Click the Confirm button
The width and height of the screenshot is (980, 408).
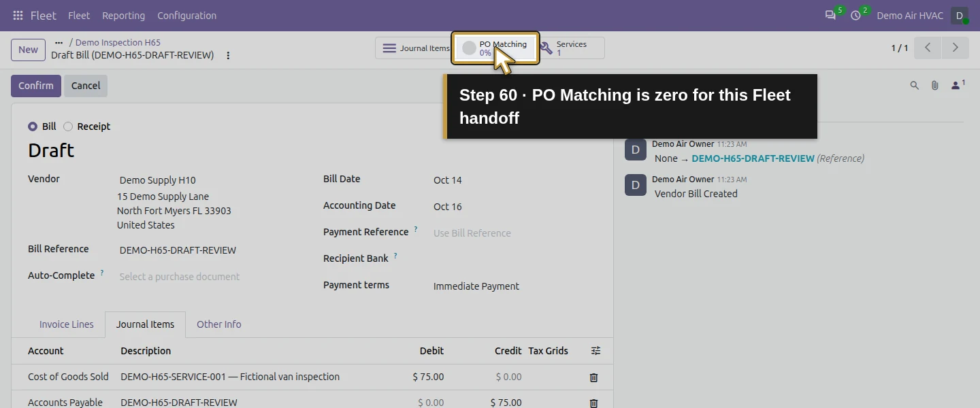36,86
